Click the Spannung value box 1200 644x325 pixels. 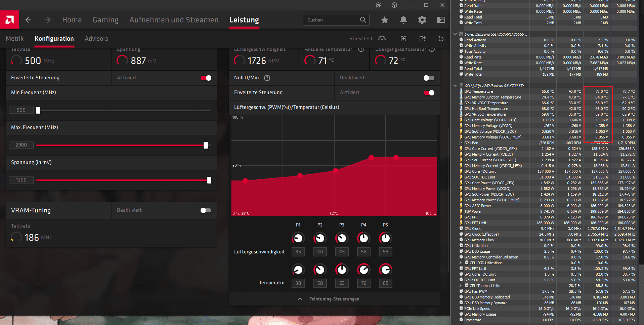click(x=21, y=180)
